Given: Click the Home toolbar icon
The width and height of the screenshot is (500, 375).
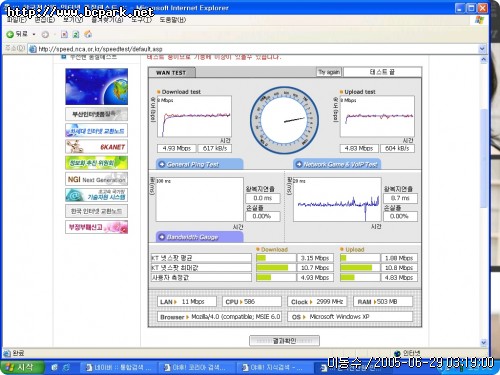Looking at the screenshot, I should pyautogui.click(x=88, y=34).
